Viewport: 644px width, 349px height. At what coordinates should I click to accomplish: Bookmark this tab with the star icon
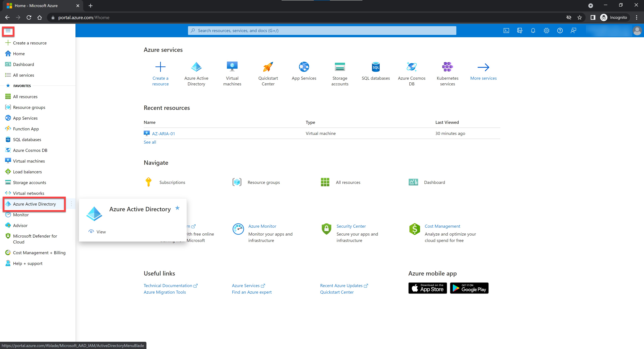579,17
